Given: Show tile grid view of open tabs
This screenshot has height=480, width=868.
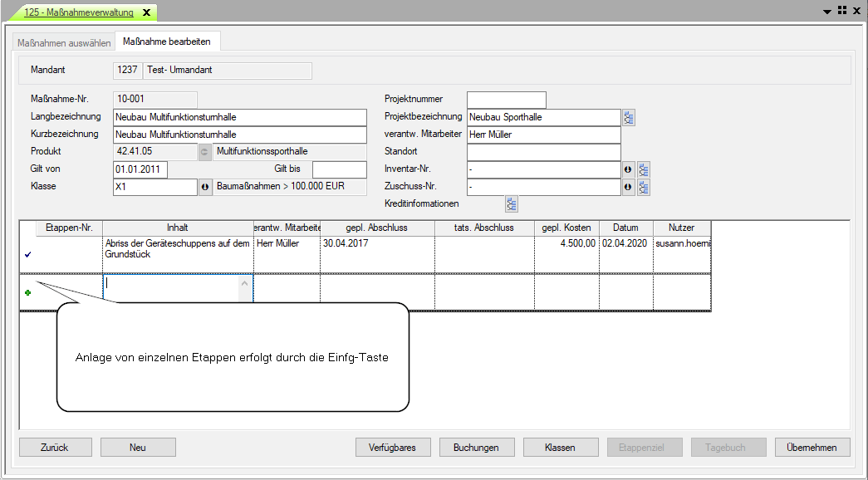Looking at the screenshot, I should (x=841, y=11).
